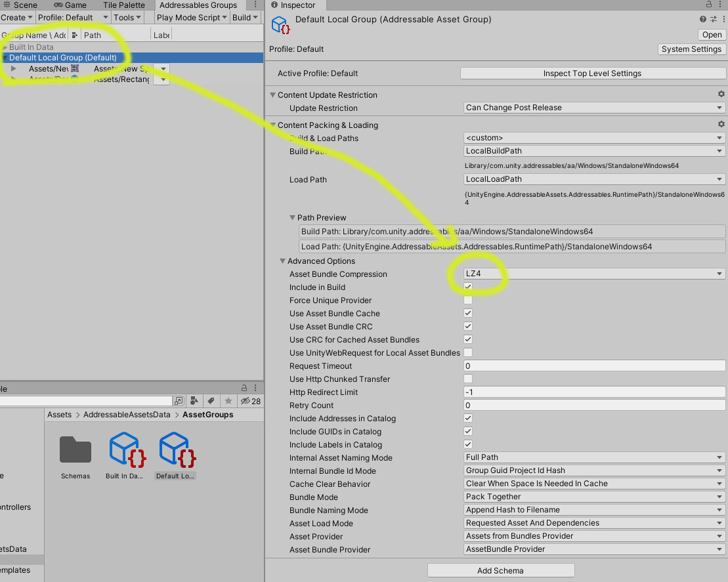Open AssetBundle Provider dropdown
This screenshot has width=728, height=582.
pos(594,549)
